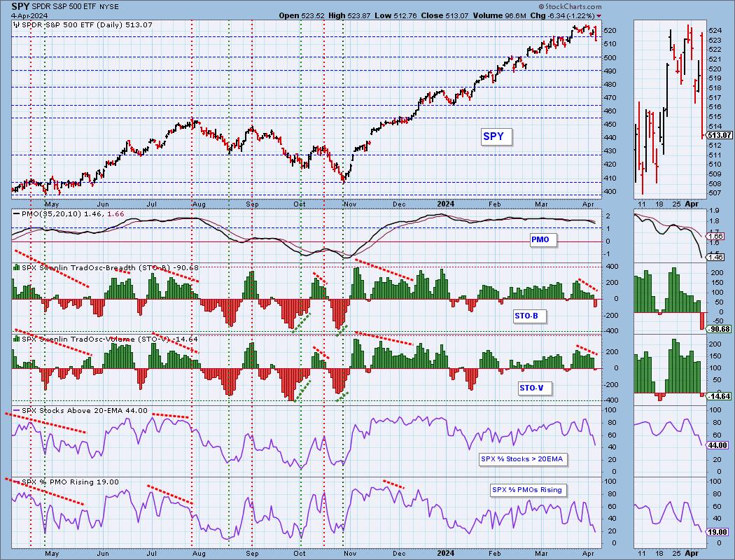Screen dimensions: 735x560
Task: Click the red down arrow after Chg
Action: pyautogui.click(x=599, y=16)
